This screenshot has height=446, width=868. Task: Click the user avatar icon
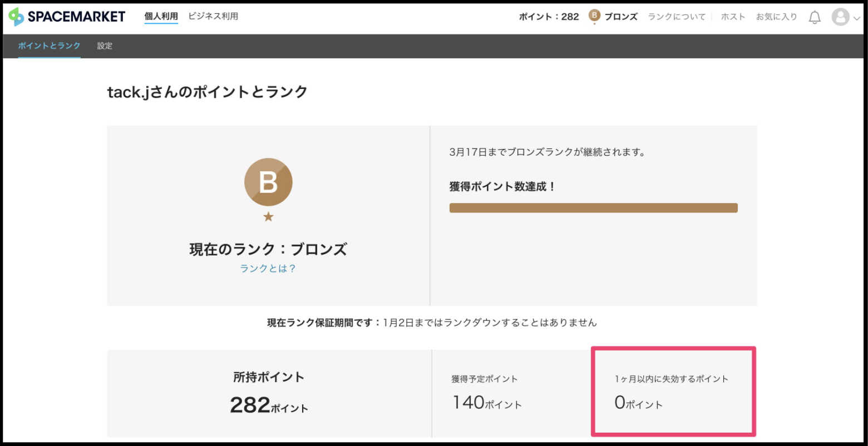pyautogui.click(x=840, y=17)
